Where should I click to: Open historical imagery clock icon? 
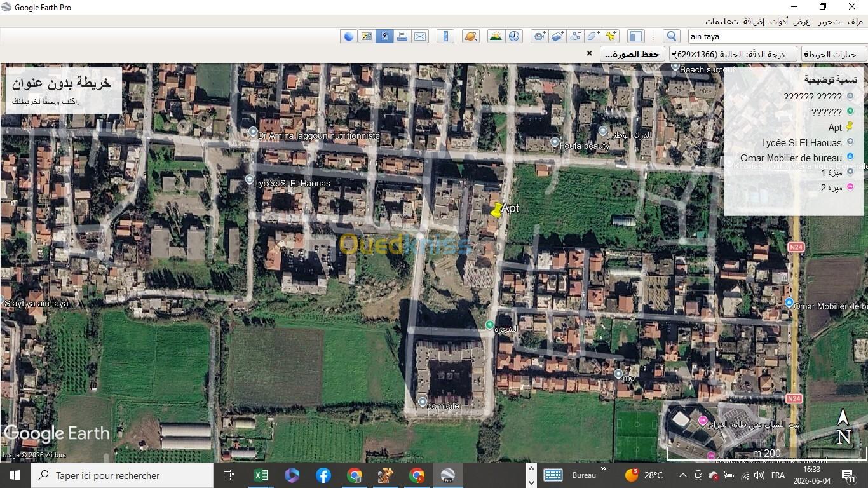pyautogui.click(x=514, y=36)
